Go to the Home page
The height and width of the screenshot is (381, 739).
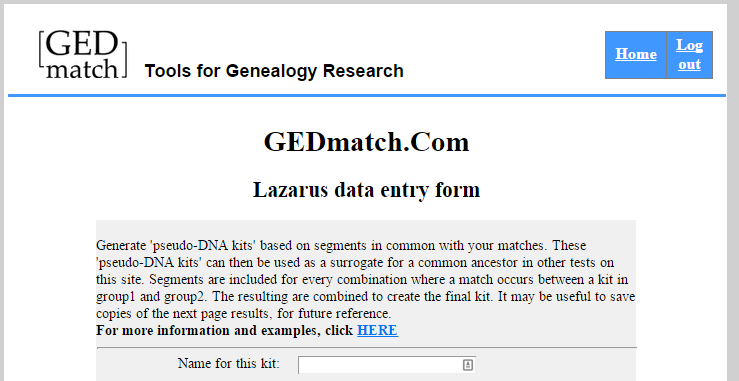point(636,55)
